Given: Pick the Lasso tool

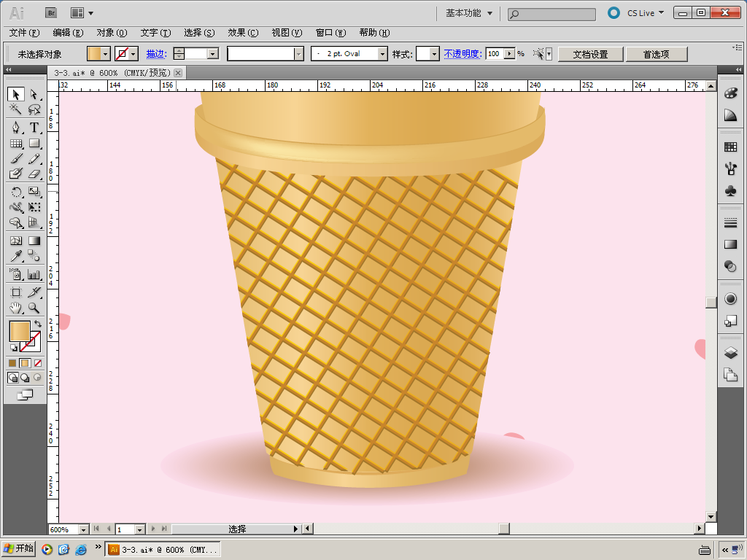Looking at the screenshot, I should 34,109.
